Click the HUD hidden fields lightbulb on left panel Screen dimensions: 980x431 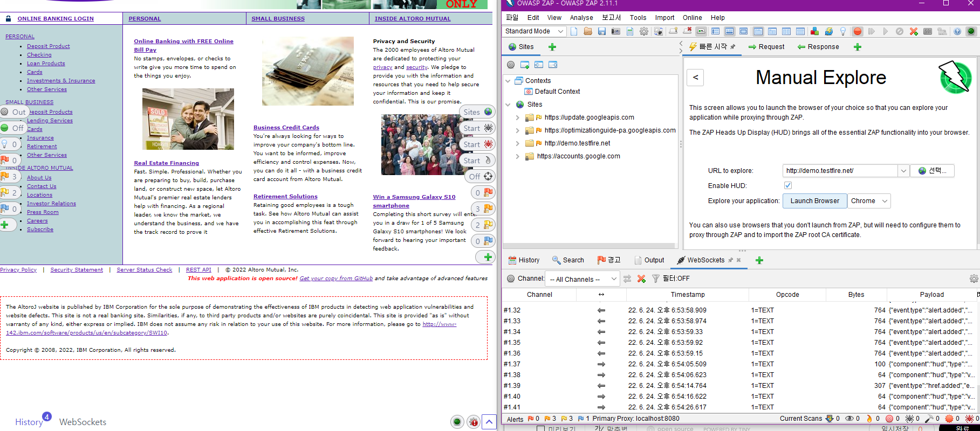pos(10,144)
